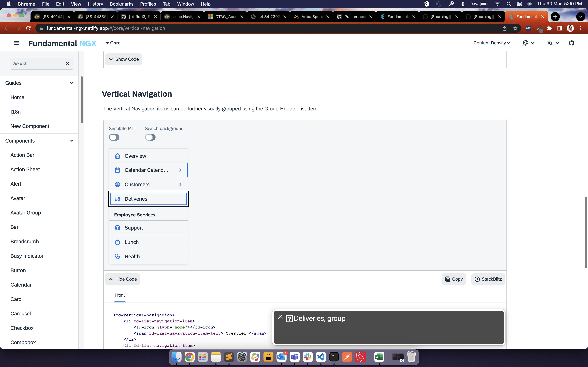Select the Health stethoscope icon
Viewport: 588px width, 367px height.
tap(118, 257)
